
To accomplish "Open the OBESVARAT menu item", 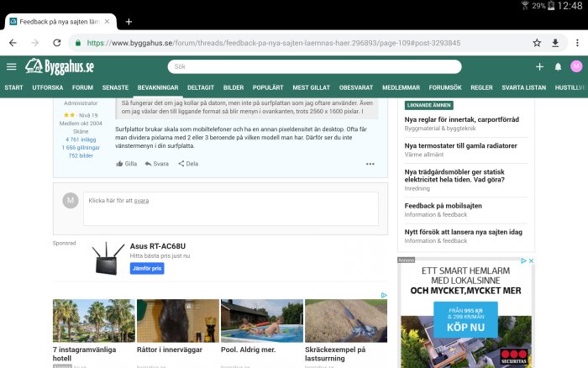I will click(x=356, y=87).
